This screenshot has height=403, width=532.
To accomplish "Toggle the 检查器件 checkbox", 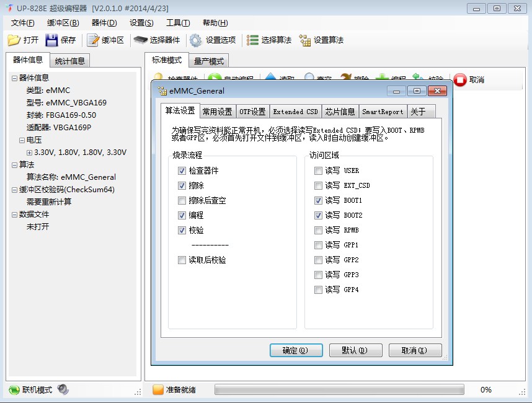I will click(182, 170).
